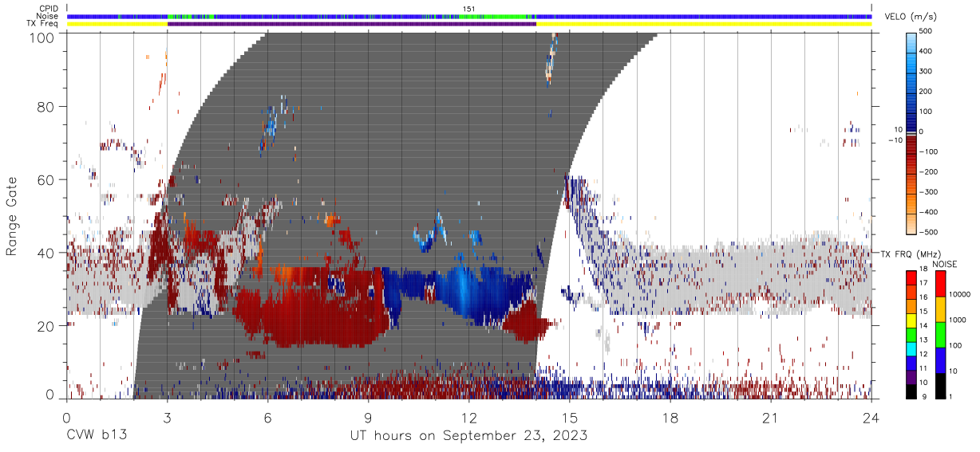The height and width of the screenshot is (452, 980).
Task: Click the 40 tick on Range Gate axis
Action: tap(46, 253)
